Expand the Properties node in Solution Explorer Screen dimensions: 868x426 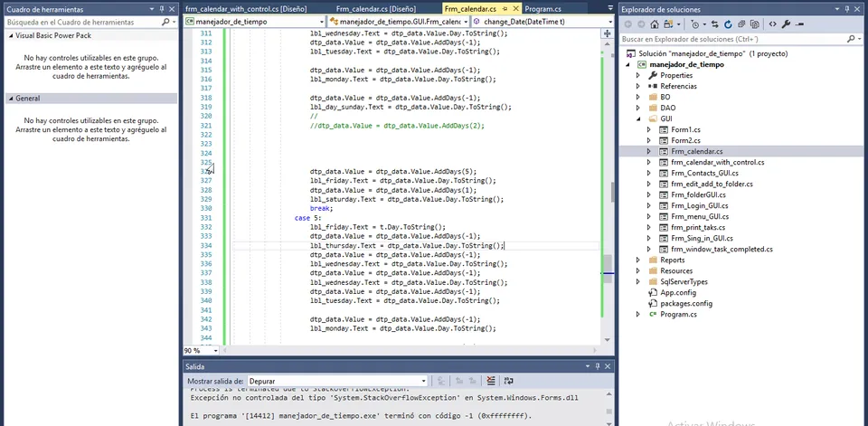(638, 75)
